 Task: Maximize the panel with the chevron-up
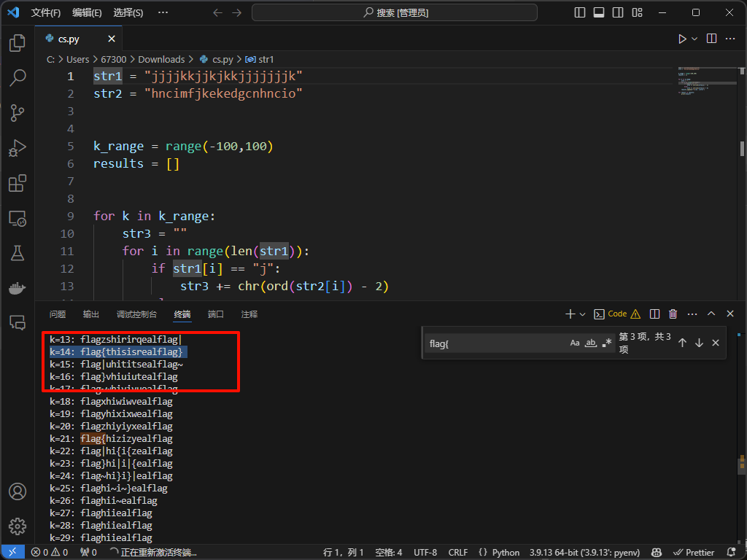(x=711, y=314)
